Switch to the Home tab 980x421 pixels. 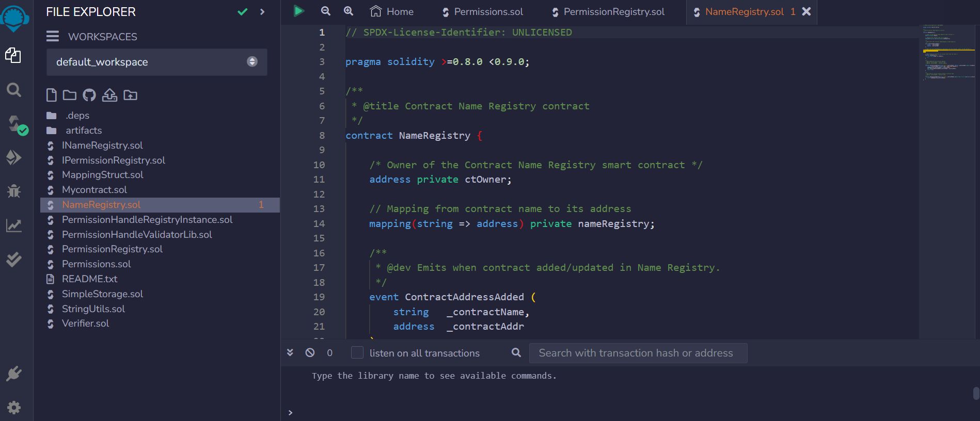tap(392, 11)
